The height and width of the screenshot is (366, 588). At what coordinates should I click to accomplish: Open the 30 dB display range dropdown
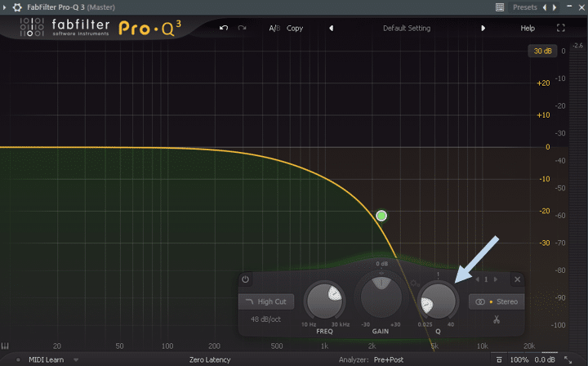(542, 51)
